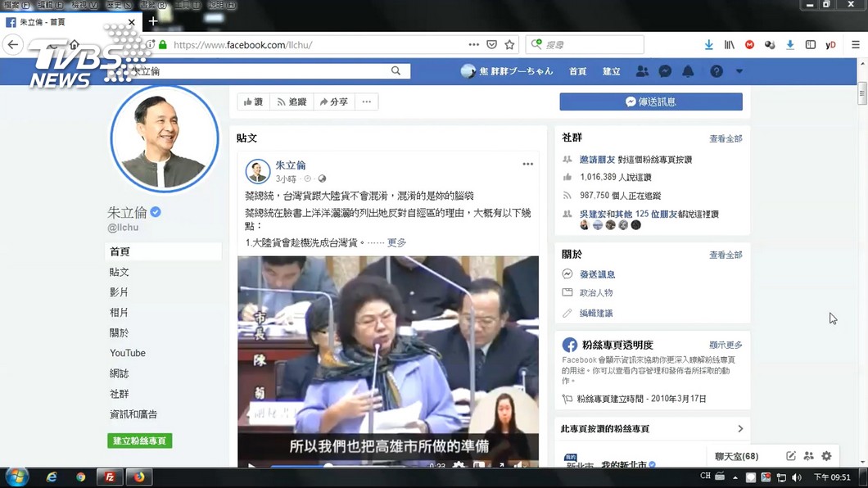This screenshot has width=868, height=488.
Task: Open the post options three-dot menu
Action: click(527, 164)
